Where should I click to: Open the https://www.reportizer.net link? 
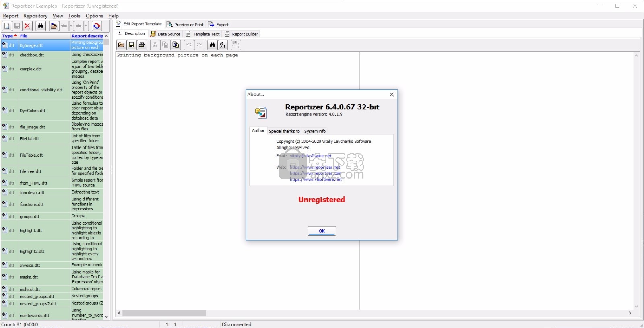coord(315,167)
